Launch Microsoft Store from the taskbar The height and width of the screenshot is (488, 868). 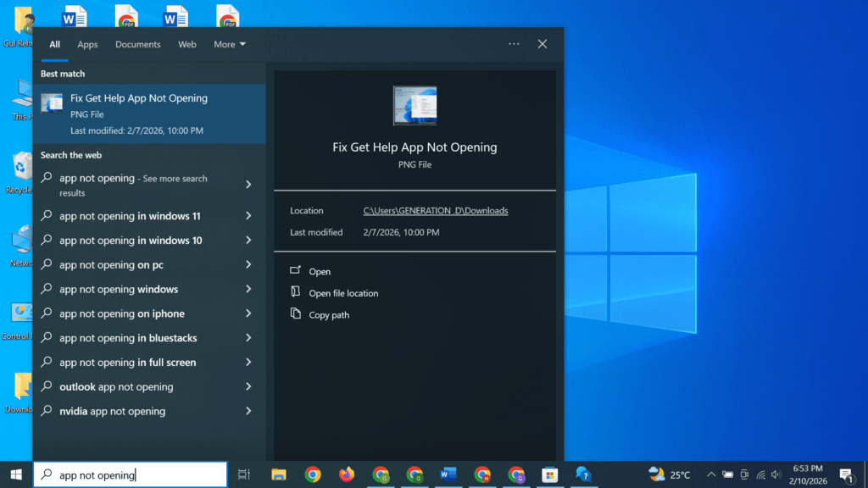click(x=550, y=474)
